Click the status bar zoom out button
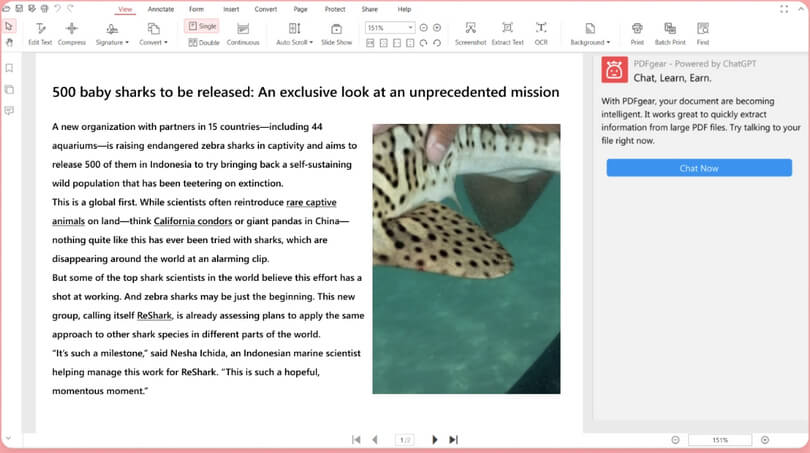The image size is (810, 453). pos(675,440)
